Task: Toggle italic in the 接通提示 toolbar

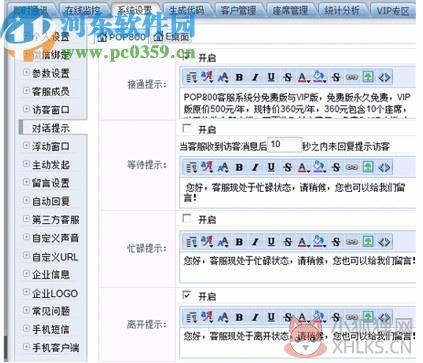Action: click(x=255, y=77)
